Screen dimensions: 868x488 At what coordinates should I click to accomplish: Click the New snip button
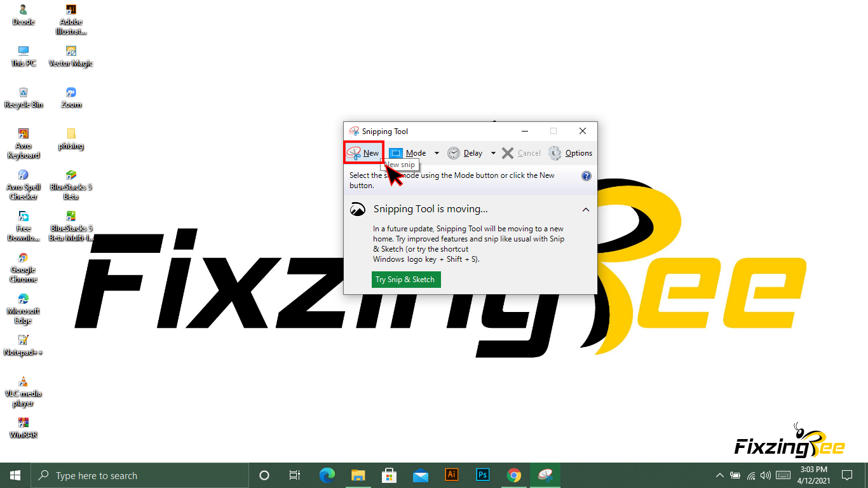click(364, 153)
